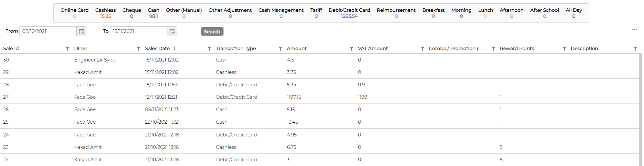Viewport: 644px width, 166px height.
Task: Open the three-dots more options menu
Action: (x=634, y=30)
